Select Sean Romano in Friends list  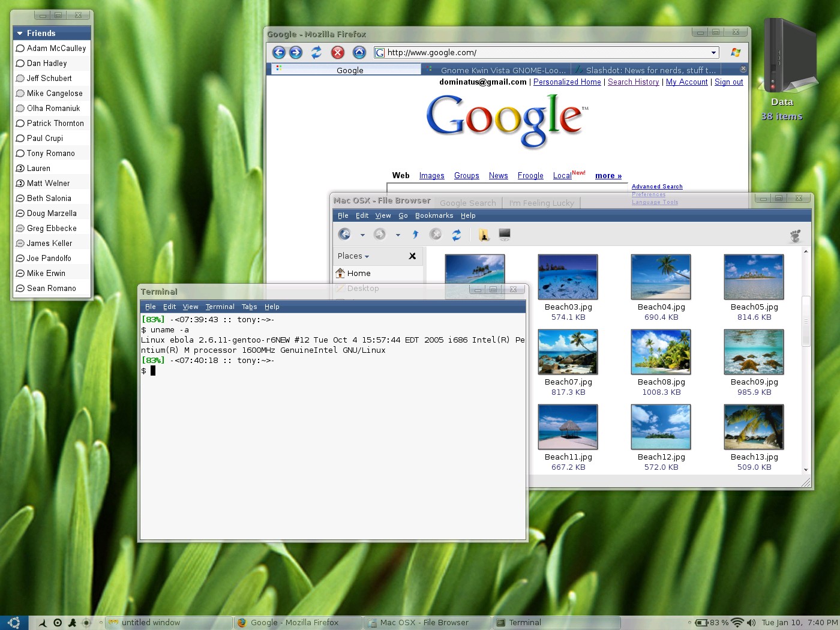(52, 288)
